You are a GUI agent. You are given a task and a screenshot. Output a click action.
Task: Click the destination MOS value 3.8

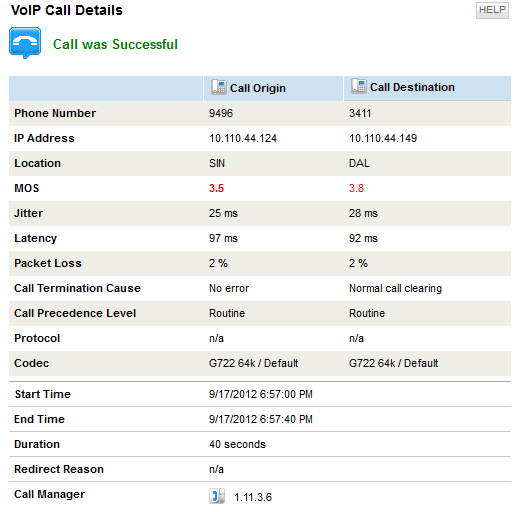point(356,188)
